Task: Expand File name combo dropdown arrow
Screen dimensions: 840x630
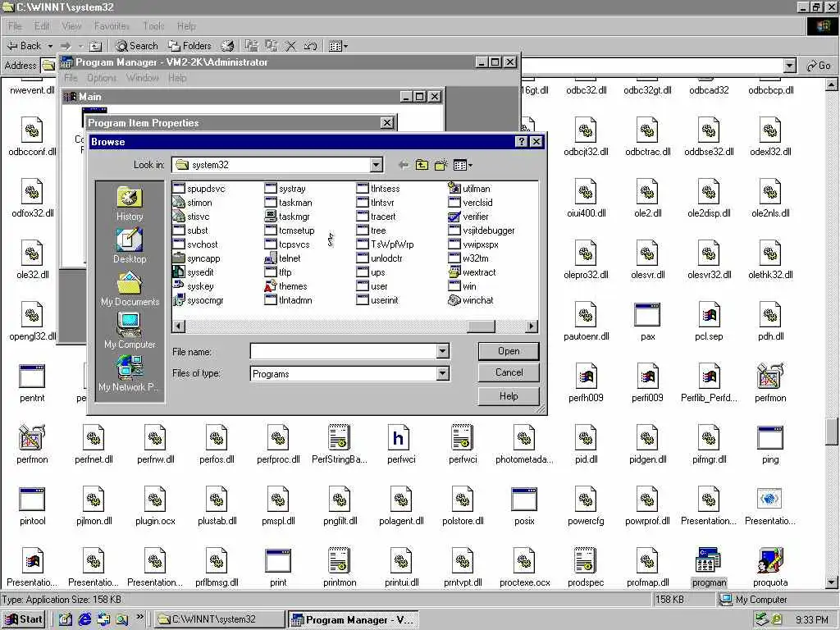Action: [x=442, y=351]
